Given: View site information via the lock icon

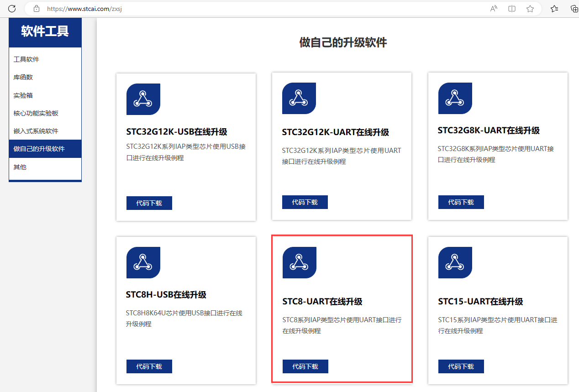Looking at the screenshot, I should click(37, 9).
